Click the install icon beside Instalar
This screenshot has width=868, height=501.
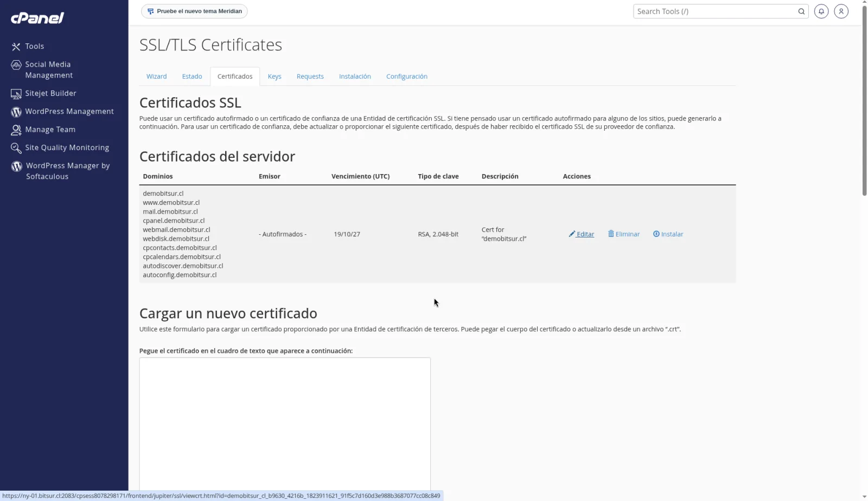[656, 234]
